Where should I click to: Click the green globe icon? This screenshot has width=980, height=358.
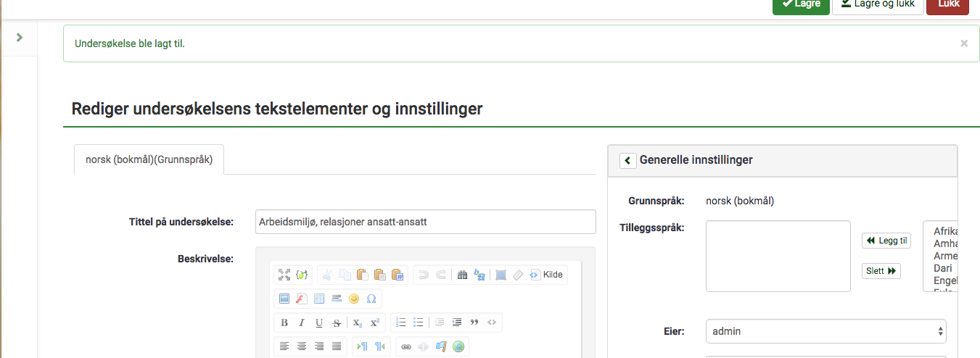(458, 346)
